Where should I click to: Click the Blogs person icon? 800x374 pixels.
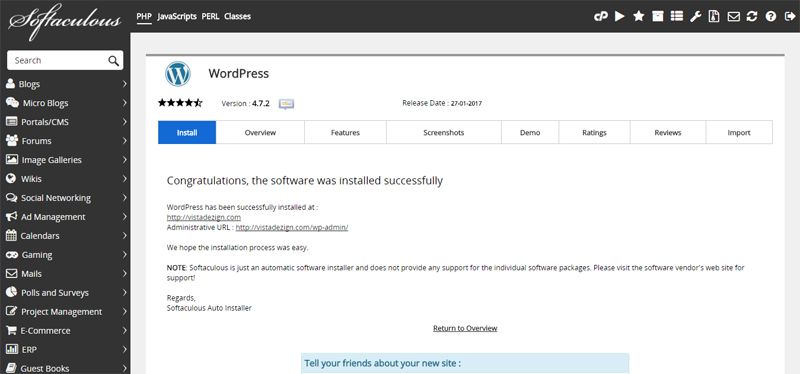(x=11, y=84)
